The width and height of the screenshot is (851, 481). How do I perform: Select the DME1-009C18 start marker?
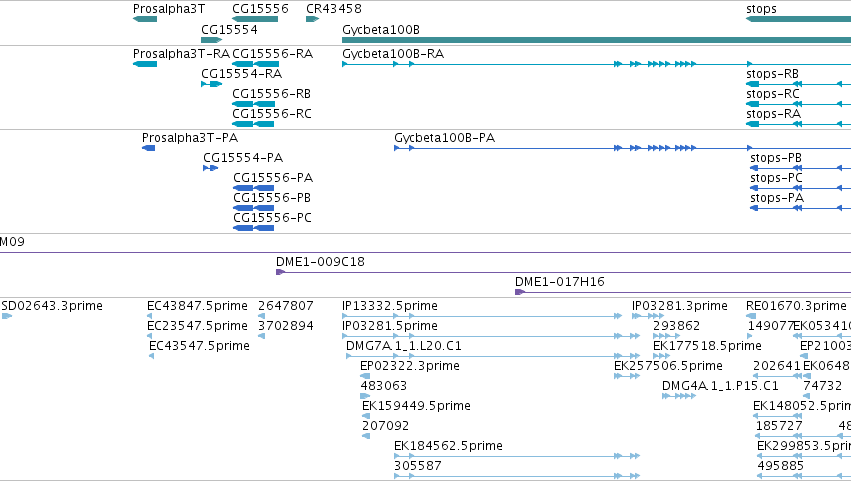pos(280,271)
